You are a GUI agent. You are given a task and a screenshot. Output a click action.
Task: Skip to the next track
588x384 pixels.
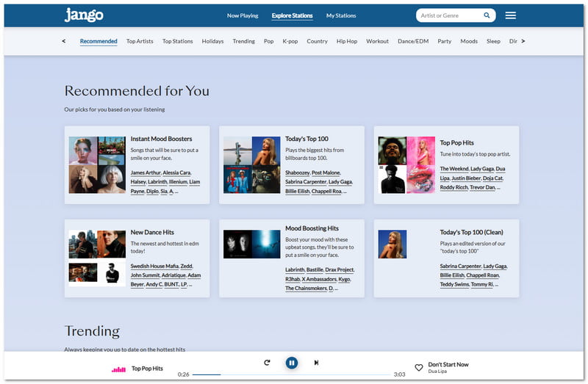[x=316, y=362]
